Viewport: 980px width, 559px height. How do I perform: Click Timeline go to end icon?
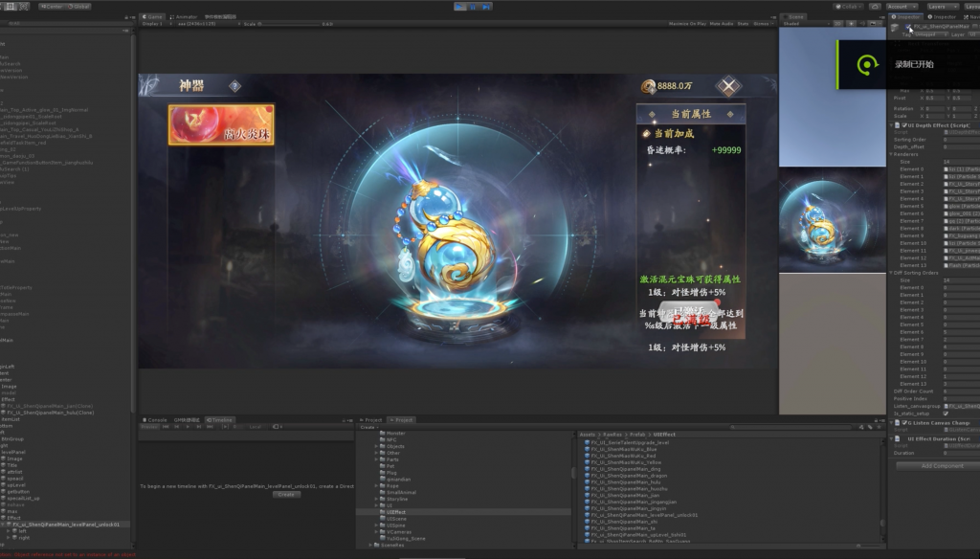(210, 427)
